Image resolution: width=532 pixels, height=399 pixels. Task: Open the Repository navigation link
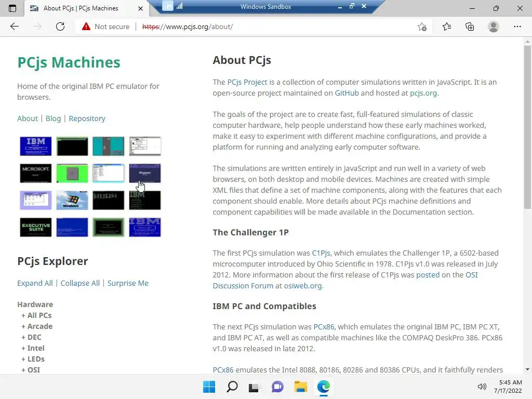point(87,118)
